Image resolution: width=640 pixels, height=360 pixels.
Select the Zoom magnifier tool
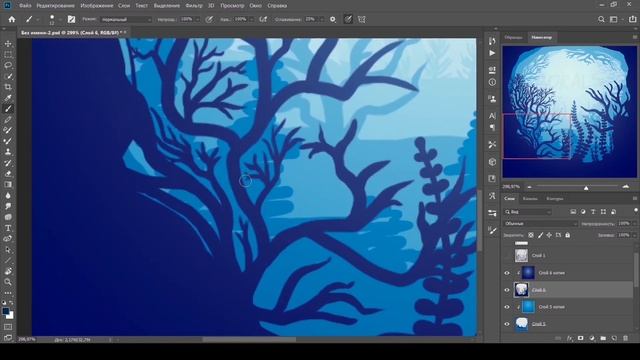(x=8, y=282)
